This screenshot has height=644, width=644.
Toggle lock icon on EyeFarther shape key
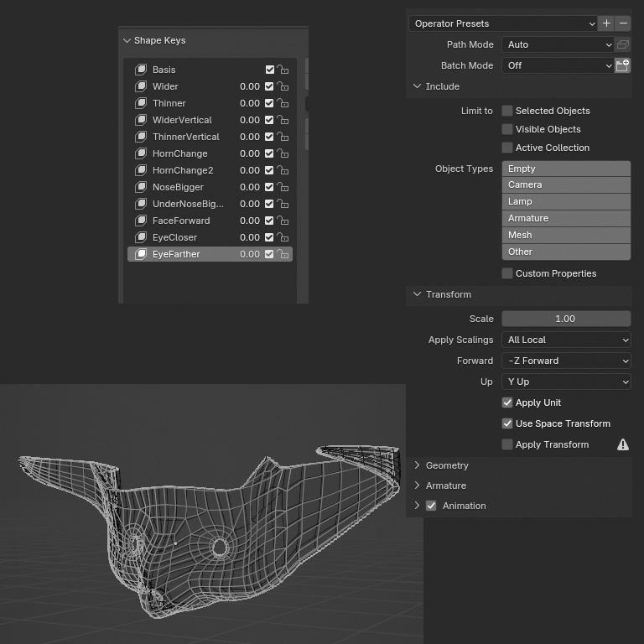tap(283, 254)
